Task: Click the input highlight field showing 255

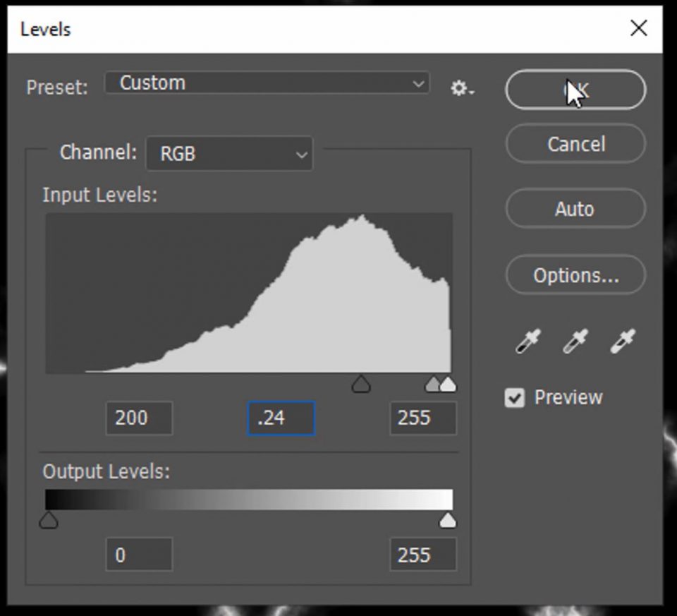Action: coord(422,418)
